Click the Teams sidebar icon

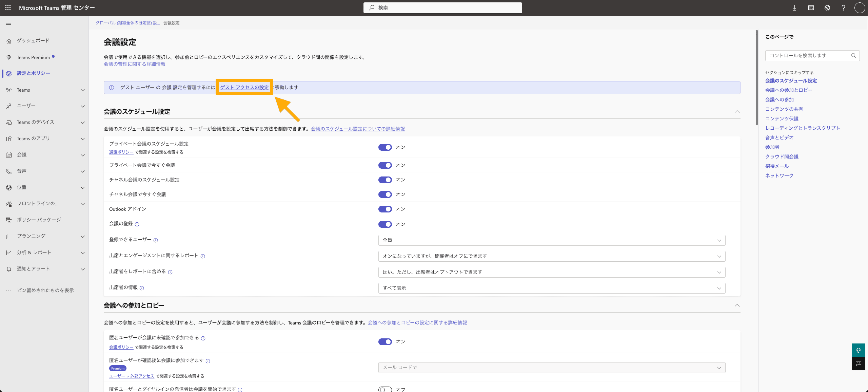click(9, 90)
